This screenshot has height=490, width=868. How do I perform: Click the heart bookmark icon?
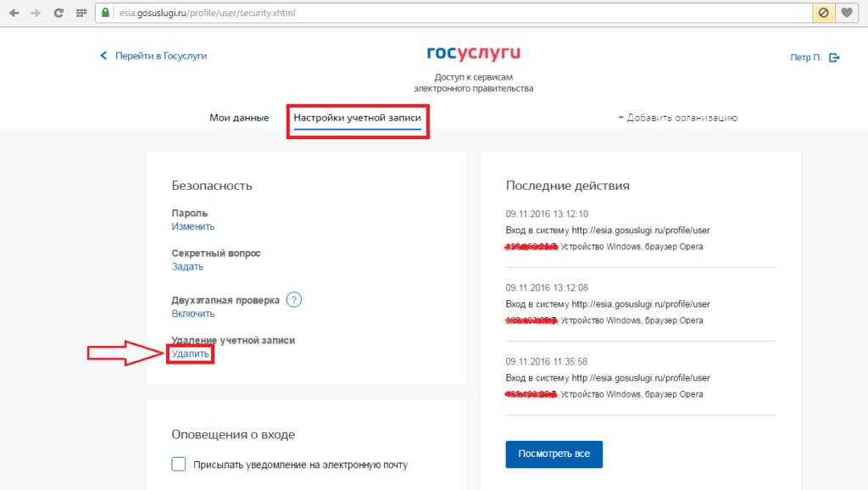click(x=847, y=13)
